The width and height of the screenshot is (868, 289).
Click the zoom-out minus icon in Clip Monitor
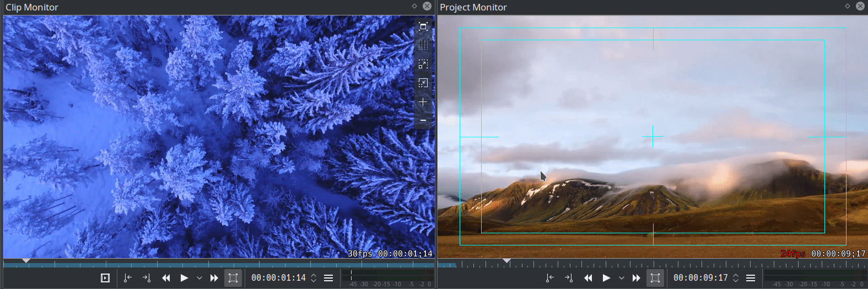coord(423,120)
